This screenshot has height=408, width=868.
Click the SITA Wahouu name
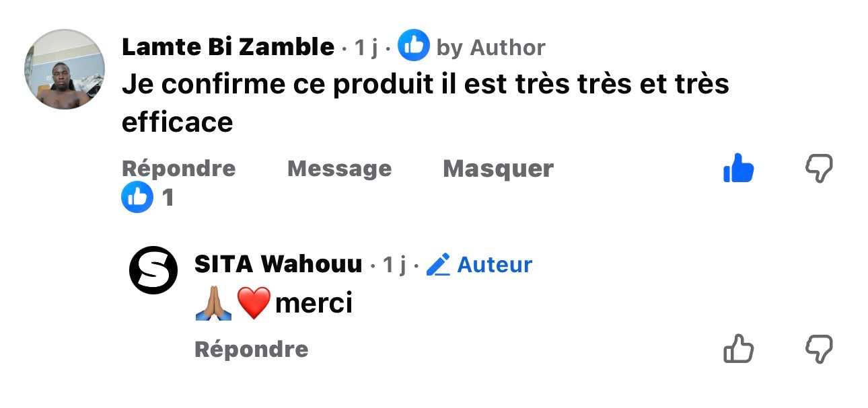(279, 265)
